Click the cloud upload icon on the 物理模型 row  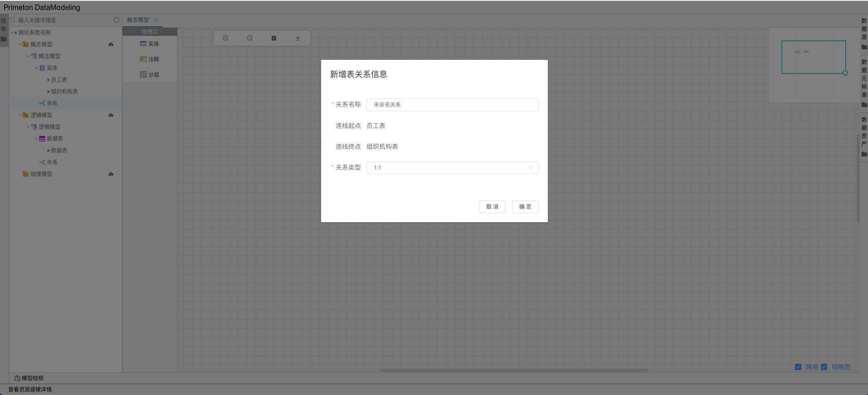(111, 174)
